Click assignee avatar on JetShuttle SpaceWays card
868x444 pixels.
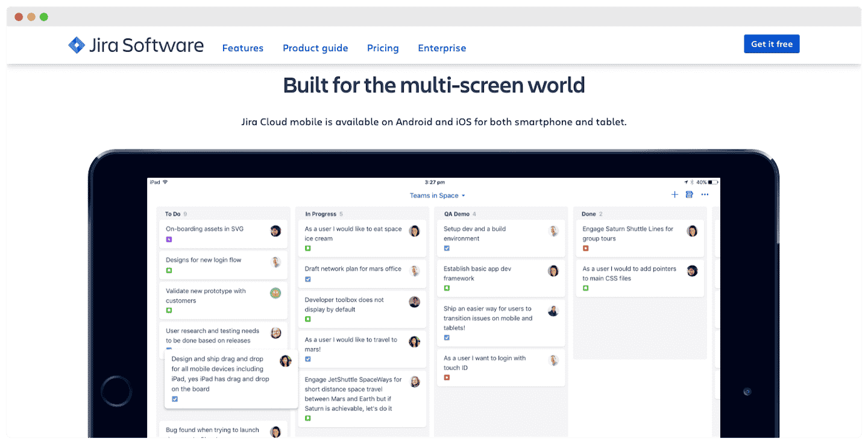tap(415, 381)
